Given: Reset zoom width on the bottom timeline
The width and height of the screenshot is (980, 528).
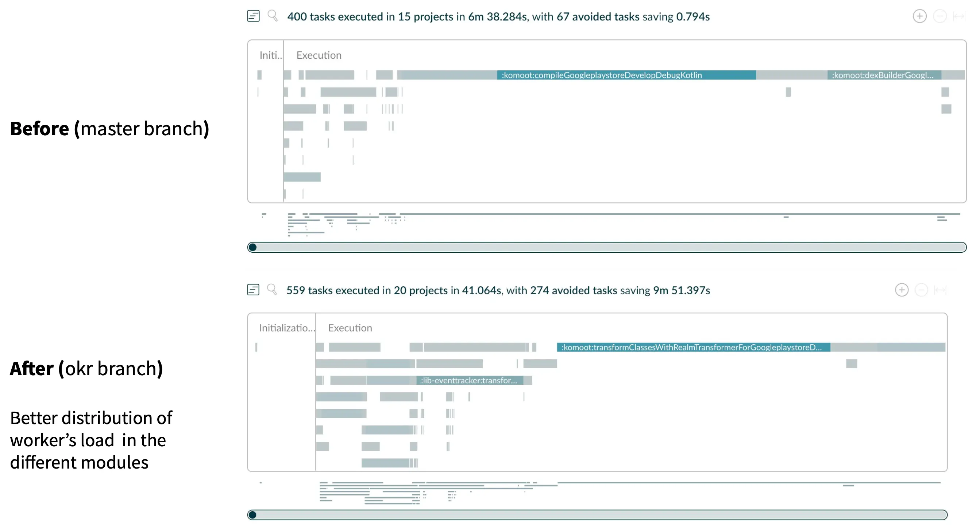Looking at the screenshot, I should 940,290.
